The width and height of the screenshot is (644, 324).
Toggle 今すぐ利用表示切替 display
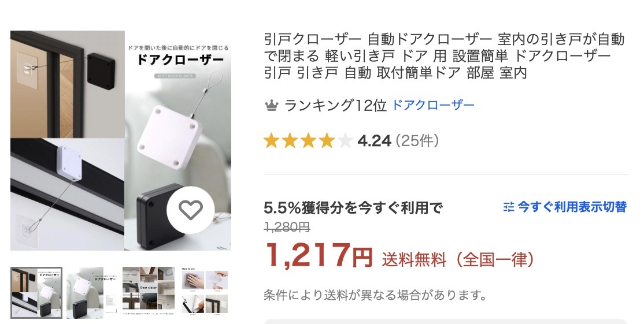tap(565, 207)
